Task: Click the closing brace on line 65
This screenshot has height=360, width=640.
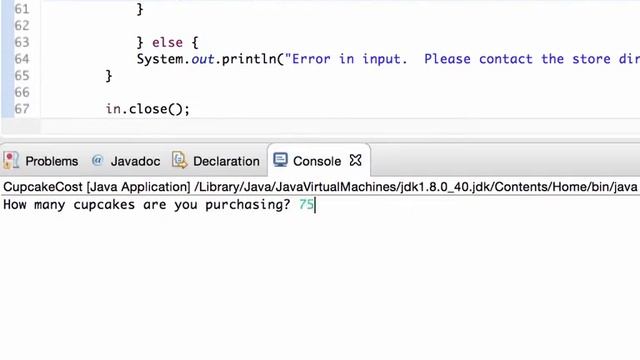Action: (109, 76)
